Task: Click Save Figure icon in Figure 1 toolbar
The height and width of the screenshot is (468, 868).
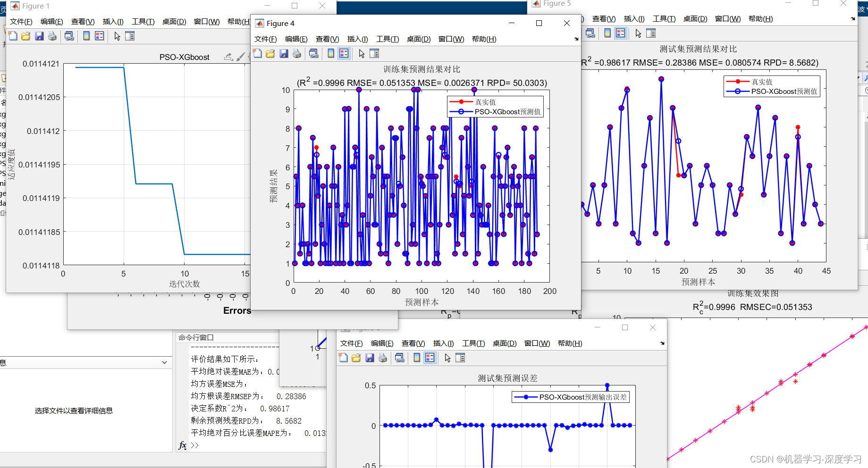Action: (39, 36)
